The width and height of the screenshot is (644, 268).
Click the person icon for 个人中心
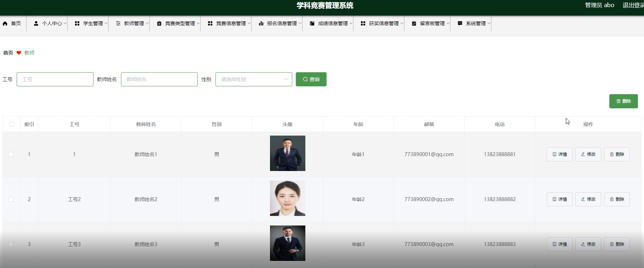(36, 23)
